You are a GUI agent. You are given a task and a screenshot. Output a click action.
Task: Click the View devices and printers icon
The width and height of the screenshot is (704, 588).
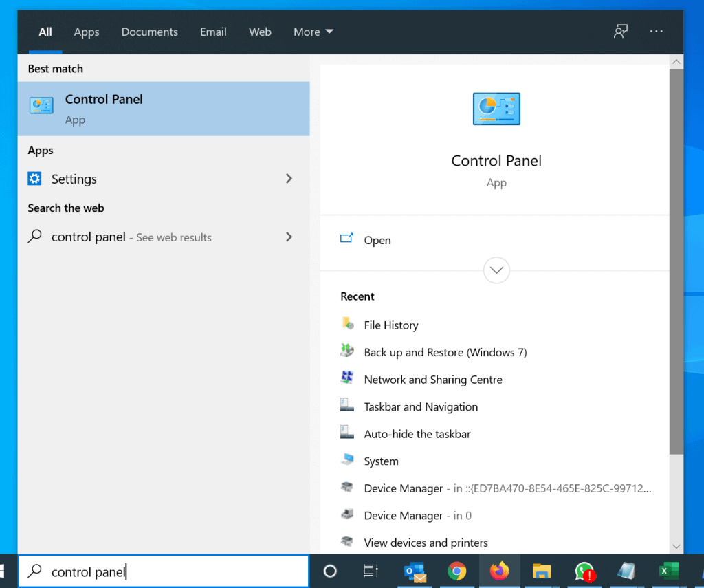coord(347,541)
